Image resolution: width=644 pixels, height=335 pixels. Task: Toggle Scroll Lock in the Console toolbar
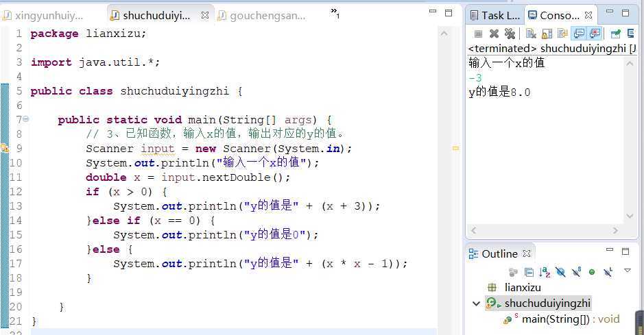pos(547,34)
